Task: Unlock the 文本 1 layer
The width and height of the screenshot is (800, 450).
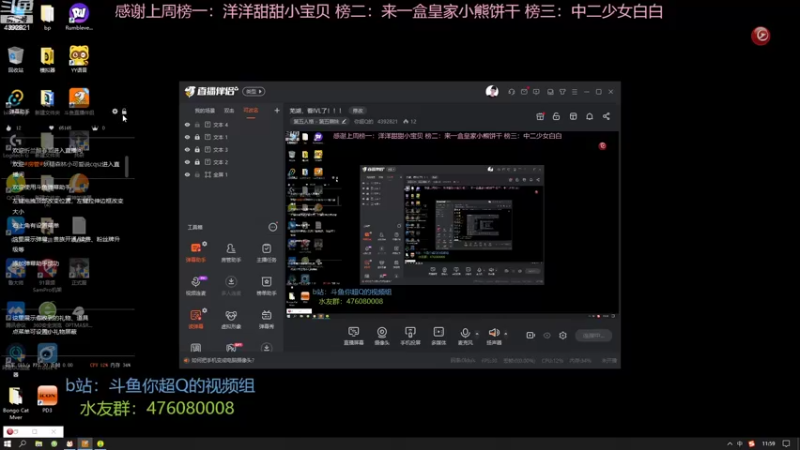Action: (x=197, y=137)
